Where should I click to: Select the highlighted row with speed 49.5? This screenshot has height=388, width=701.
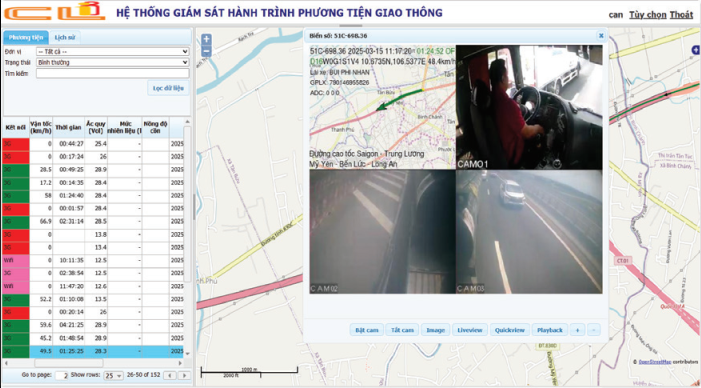coord(93,351)
